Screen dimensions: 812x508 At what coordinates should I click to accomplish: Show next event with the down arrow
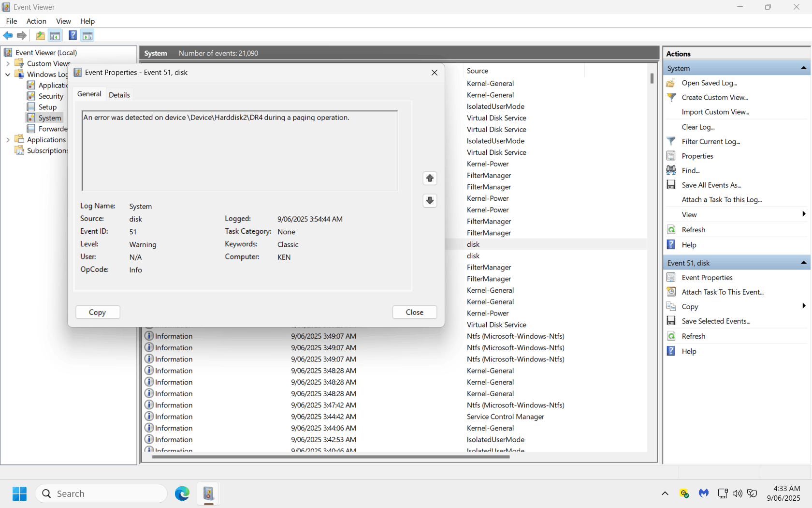coord(430,200)
